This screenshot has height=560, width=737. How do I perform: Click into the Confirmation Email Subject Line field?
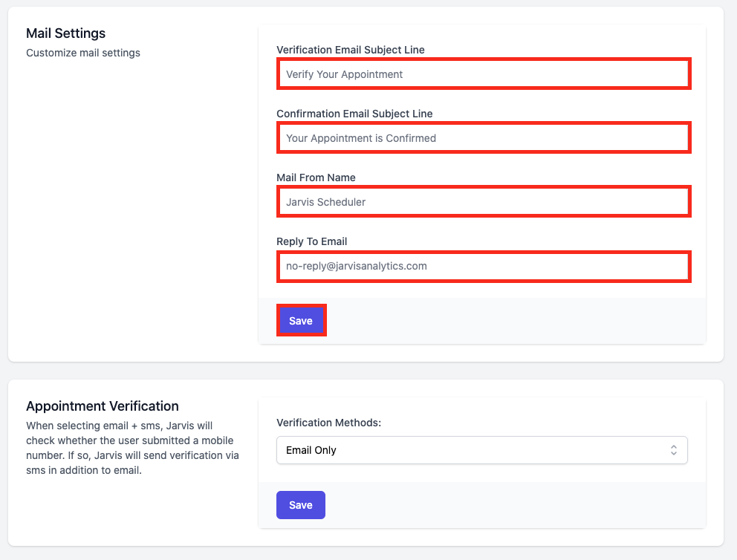tap(484, 137)
